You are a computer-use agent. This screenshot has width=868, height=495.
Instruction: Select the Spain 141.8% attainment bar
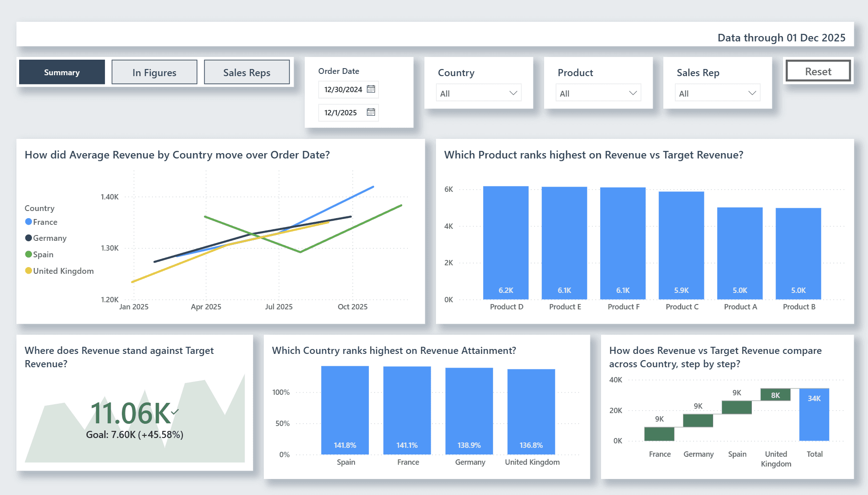click(345, 410)
